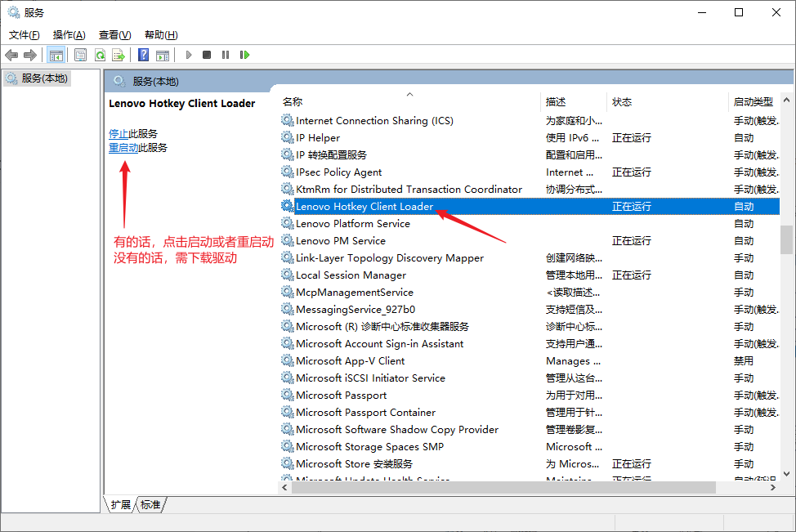This screenshot has width=796, height=532.
Task: Open the Properties toolbar icon
Action: (x=80, y=55)
